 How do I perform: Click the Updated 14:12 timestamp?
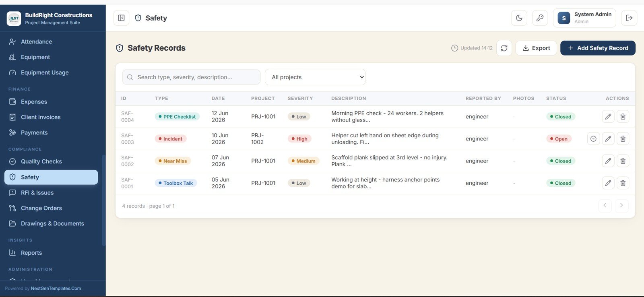coord(472,48)
